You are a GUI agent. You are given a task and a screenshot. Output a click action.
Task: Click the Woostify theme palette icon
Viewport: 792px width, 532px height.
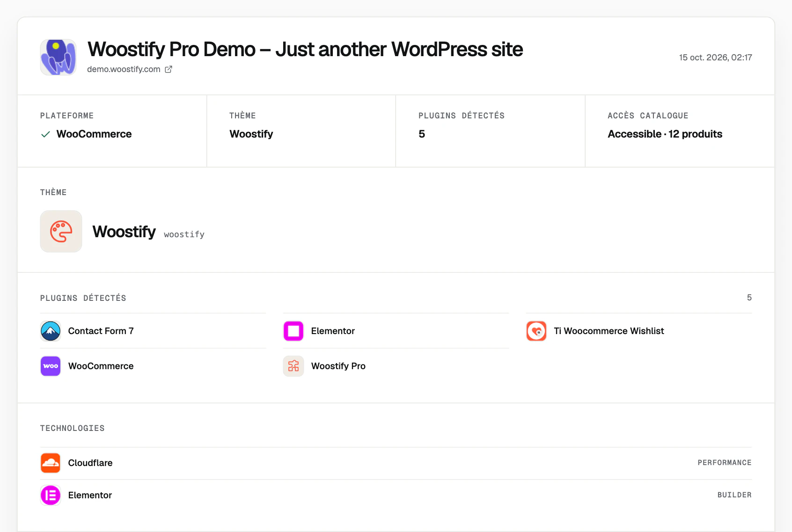point(61,231)
